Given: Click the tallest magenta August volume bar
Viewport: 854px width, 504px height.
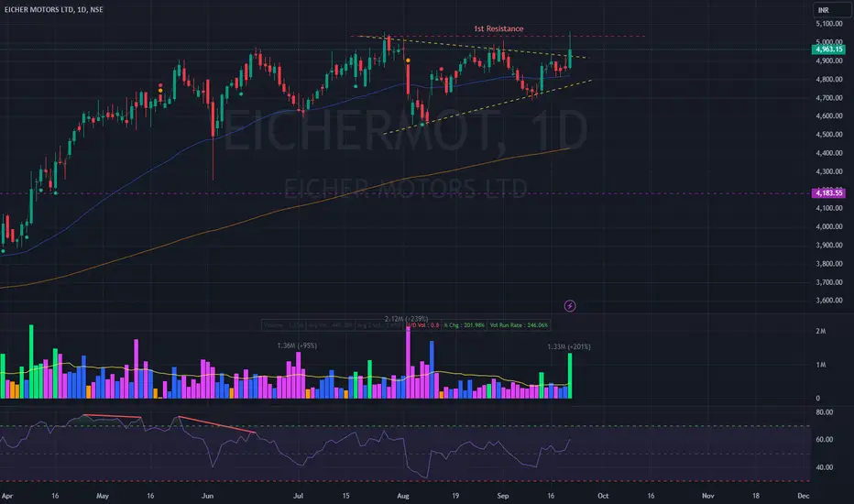Looking at the screenshot, I should point(409,362).
